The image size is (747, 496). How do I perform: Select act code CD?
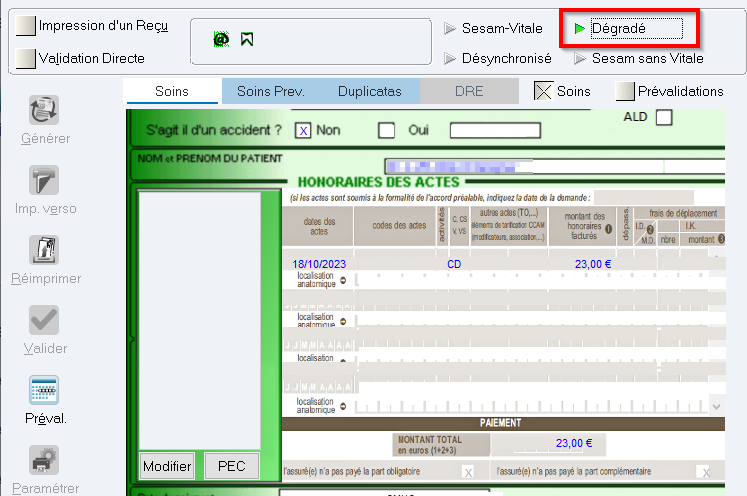(x=454, y=264)
